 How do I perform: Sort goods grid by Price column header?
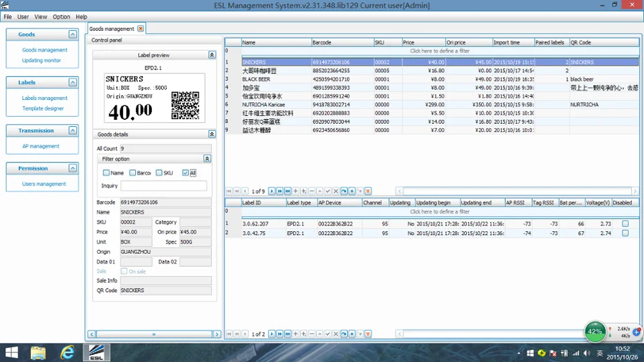pyautogui.click(x=424, y=43)
